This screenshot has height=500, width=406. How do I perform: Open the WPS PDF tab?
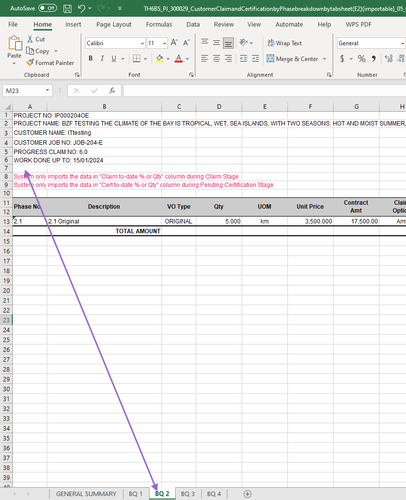tap(358, 24)
